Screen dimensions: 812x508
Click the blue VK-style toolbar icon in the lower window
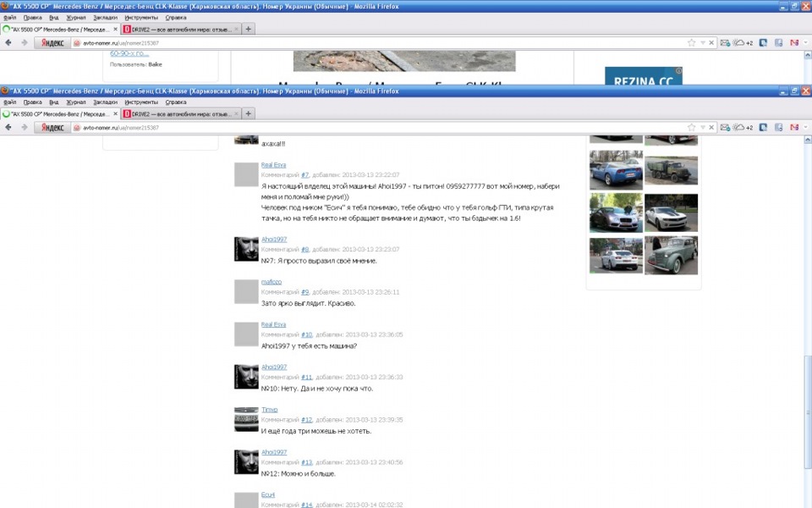click(x=763, y=127)
